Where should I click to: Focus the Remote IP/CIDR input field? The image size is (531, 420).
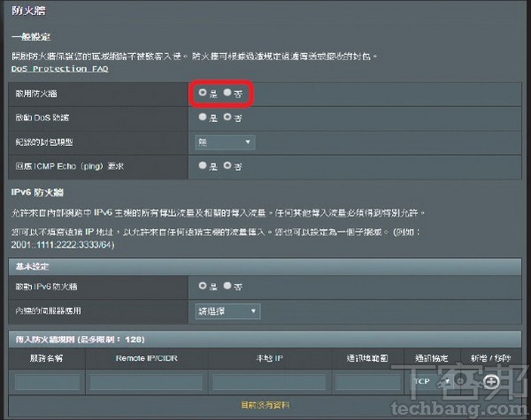pyautogui.click(x=145, y=381)
